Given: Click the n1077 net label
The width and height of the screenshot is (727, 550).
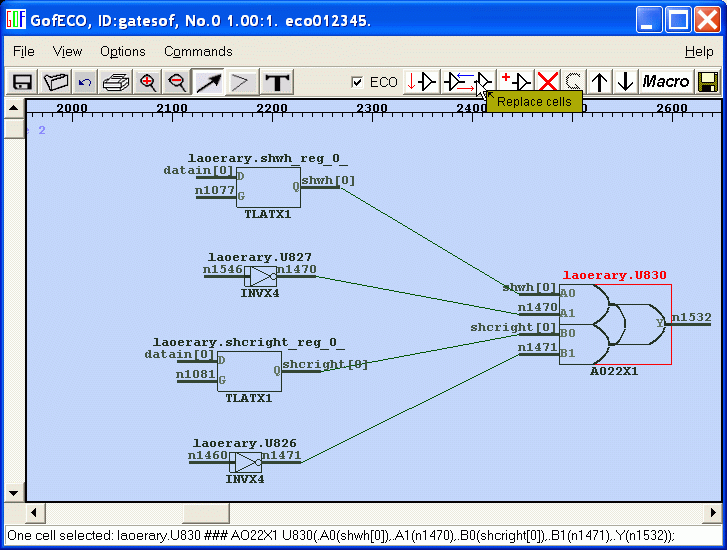Looking at the screenshot, I should click(215, 190).
